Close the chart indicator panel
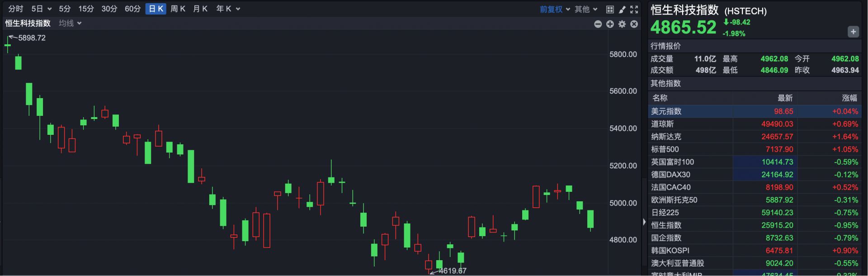Viewport: 868px width, 276px height. (634, 24)
